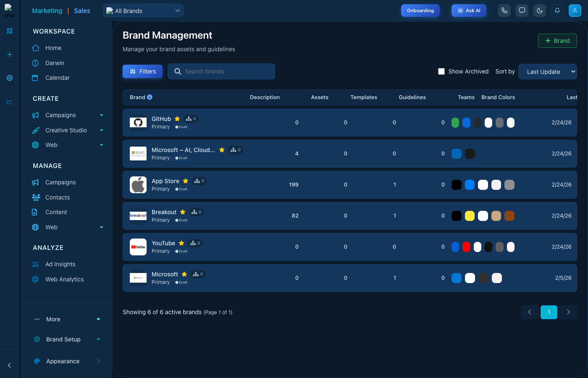Screen dimensions: 588x378
Task: Open the chat messages icon
Action: [522, 10]
